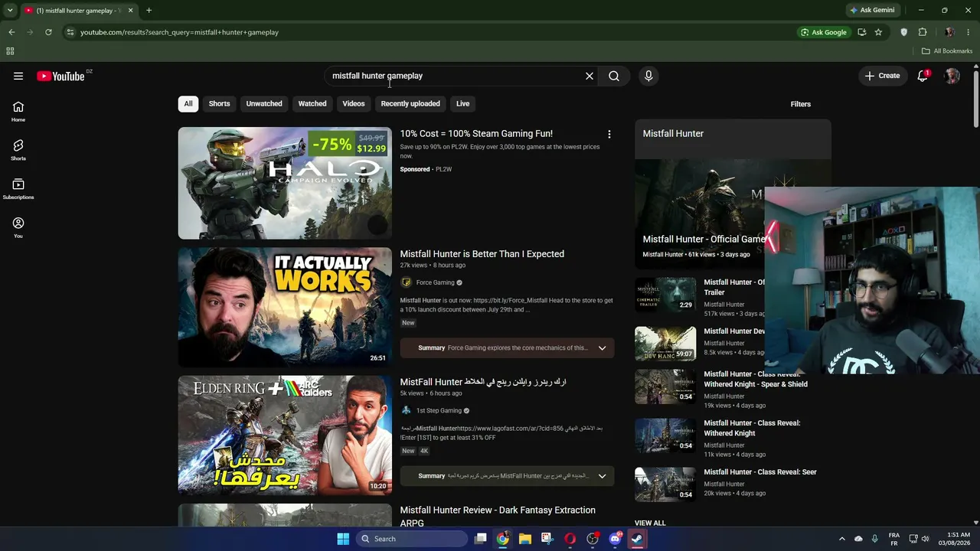
Task: Play the 2:29 cinematic trailer thumbnail
Action: (x=665, y=295)
